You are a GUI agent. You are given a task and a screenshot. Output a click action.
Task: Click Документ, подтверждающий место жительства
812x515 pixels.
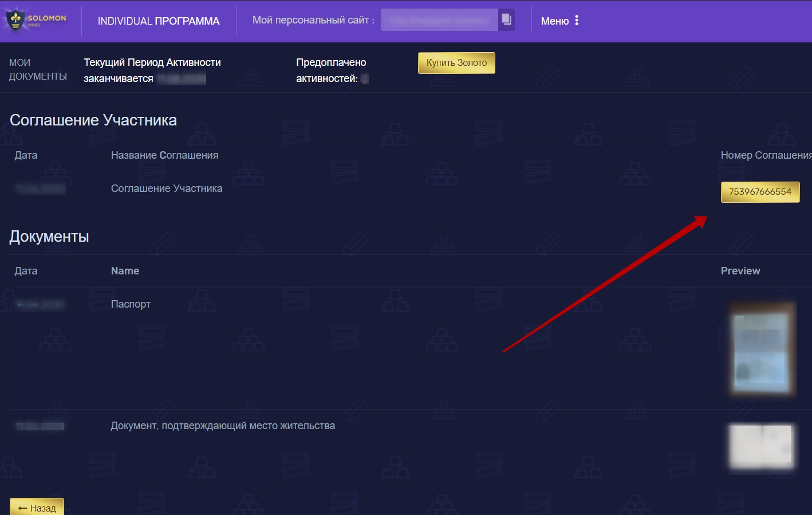pyautogui.click(x=223, y=426)
